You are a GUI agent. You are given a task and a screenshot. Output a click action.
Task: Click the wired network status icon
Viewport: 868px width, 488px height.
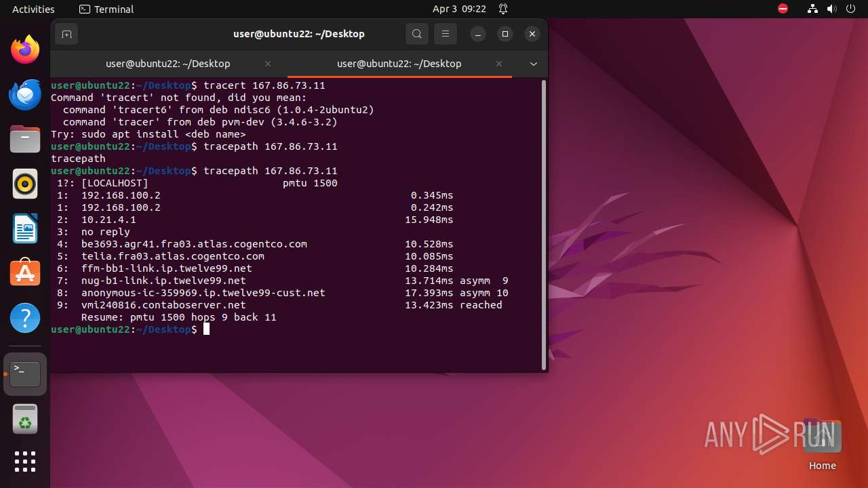point(812,9)
